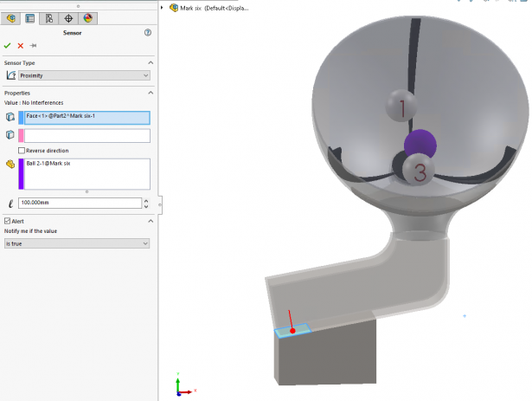Open the 'is true' notify dropdown
This screenshot has width=532, height=401.
tap(77, 243)
